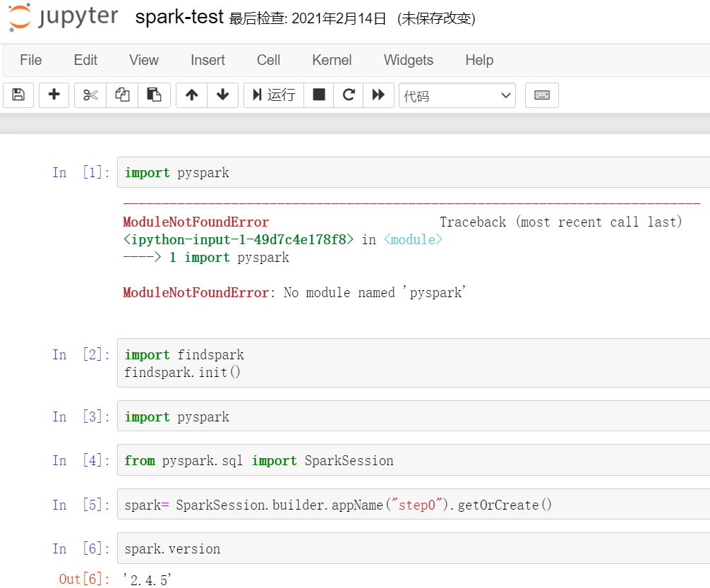Click the In [5]: prompt
710x588 pixels.
(81, 505)
